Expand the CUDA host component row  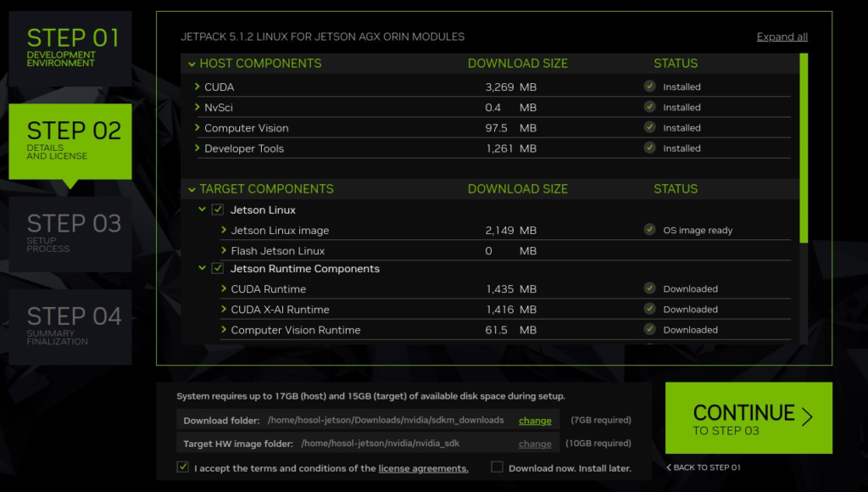click(197, 87)
